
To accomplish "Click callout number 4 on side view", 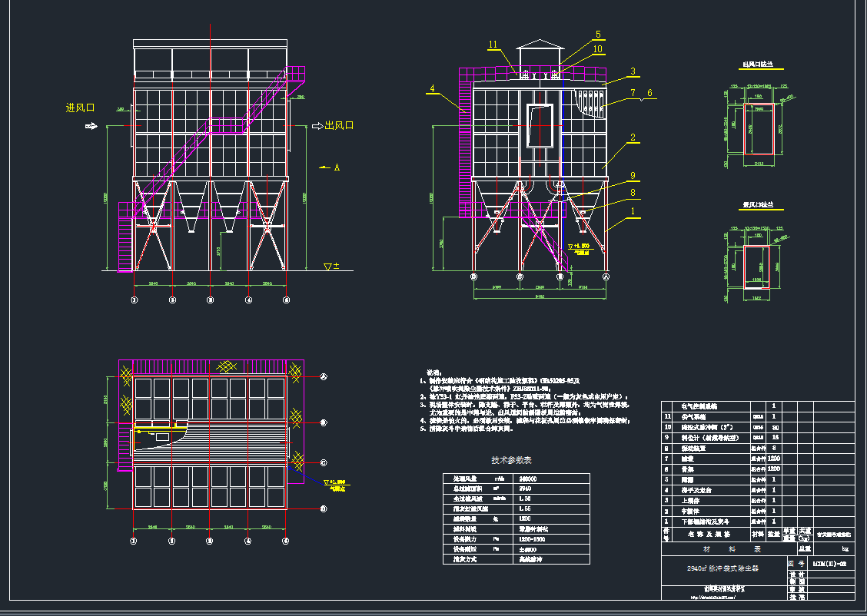I will 432,89.
